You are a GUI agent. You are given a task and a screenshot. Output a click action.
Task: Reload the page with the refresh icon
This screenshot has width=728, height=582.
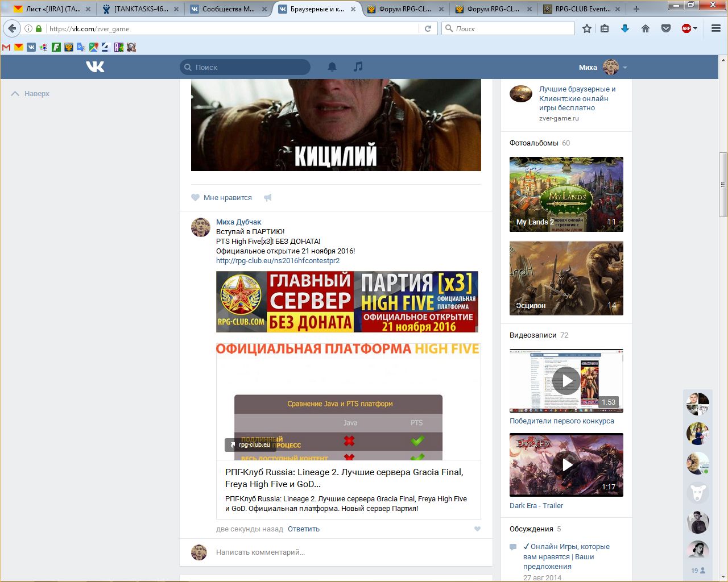tap(428, 28)
